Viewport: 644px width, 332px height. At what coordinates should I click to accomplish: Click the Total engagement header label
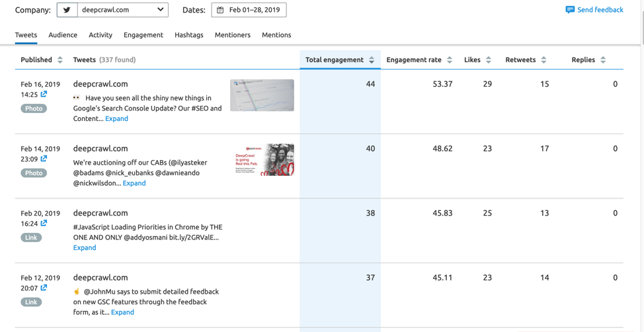335,60
